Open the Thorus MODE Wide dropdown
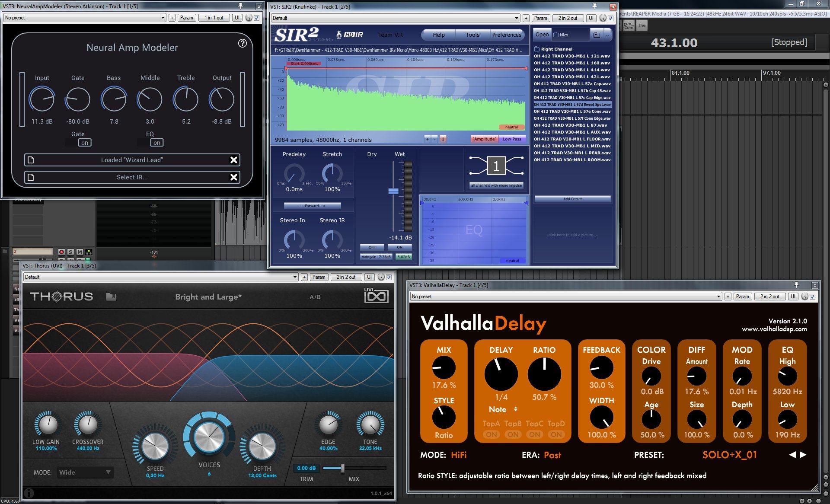 (85, 472)
